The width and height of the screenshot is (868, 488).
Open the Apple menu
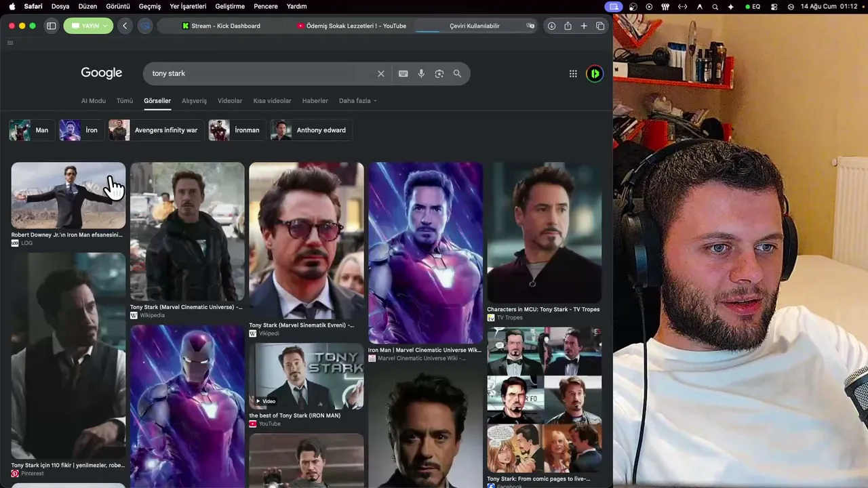(x=12, y=6)
